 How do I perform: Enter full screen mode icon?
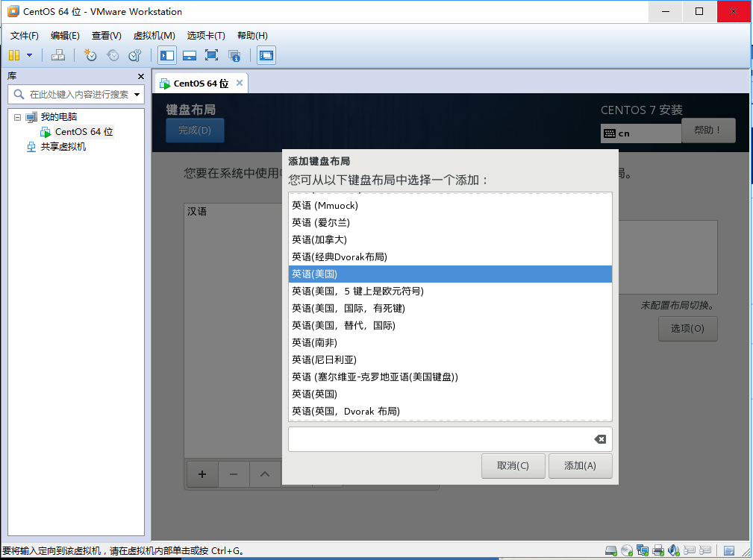click(211, 55)
